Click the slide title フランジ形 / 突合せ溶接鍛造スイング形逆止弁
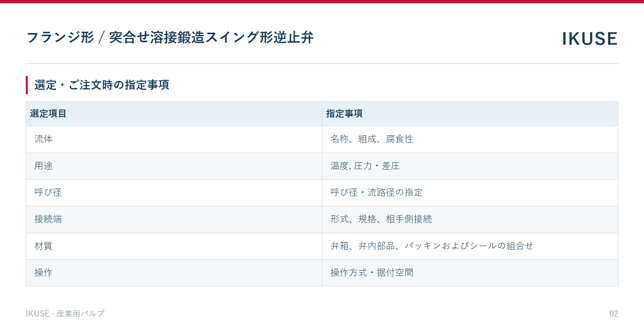 pyautogui.click(x=170, y=37)
